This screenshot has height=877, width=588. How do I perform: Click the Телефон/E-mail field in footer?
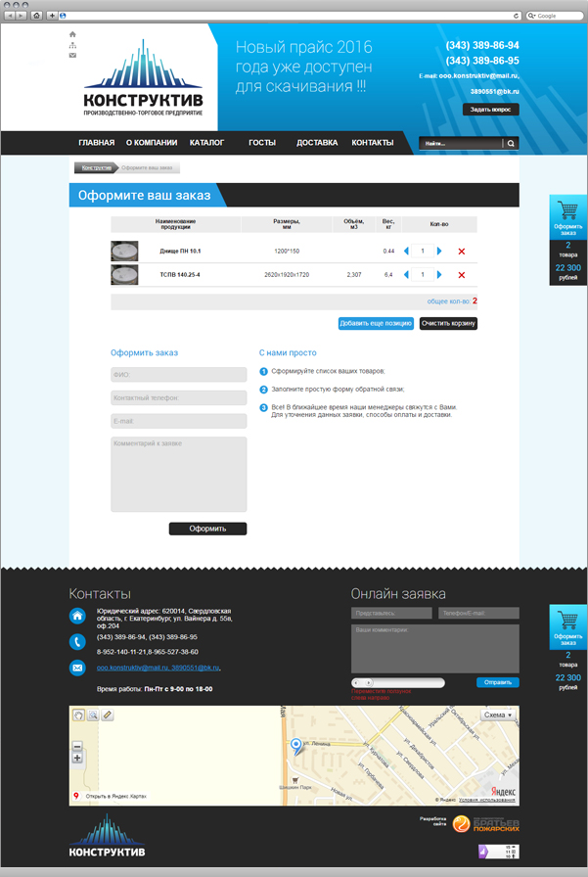click(x=479, y=613)
